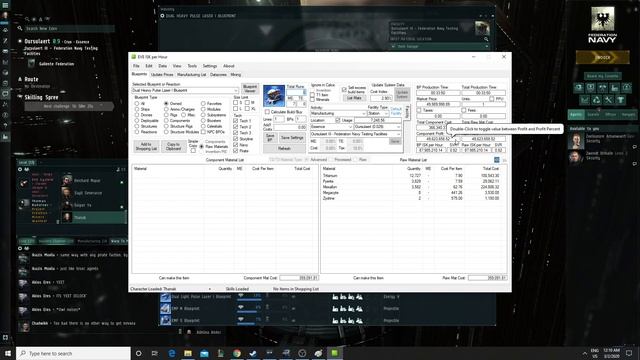Click the blueprint item picture in ISK per Hour
The height and width of the screenshot is (360, 640).
pyautogui.click(x=274, y=96)
